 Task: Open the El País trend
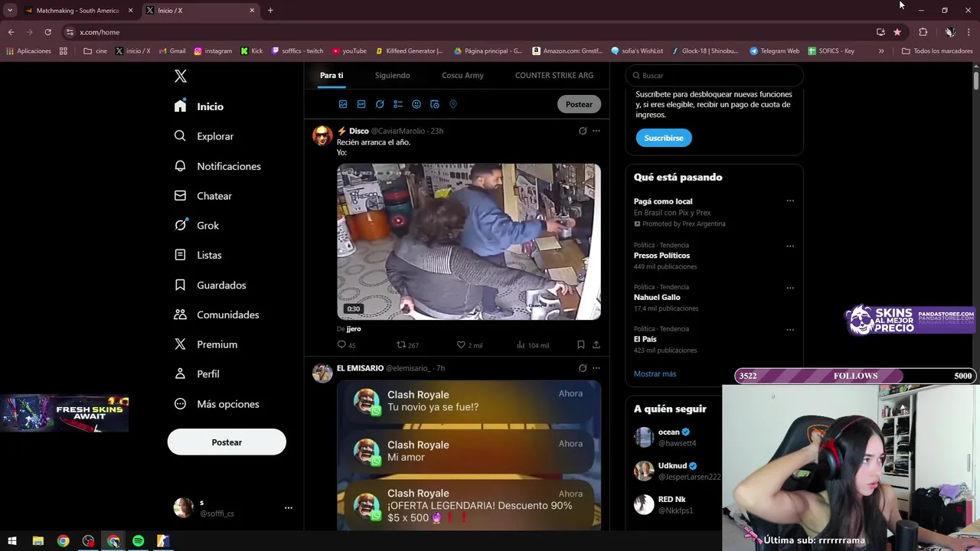point(645,339)
